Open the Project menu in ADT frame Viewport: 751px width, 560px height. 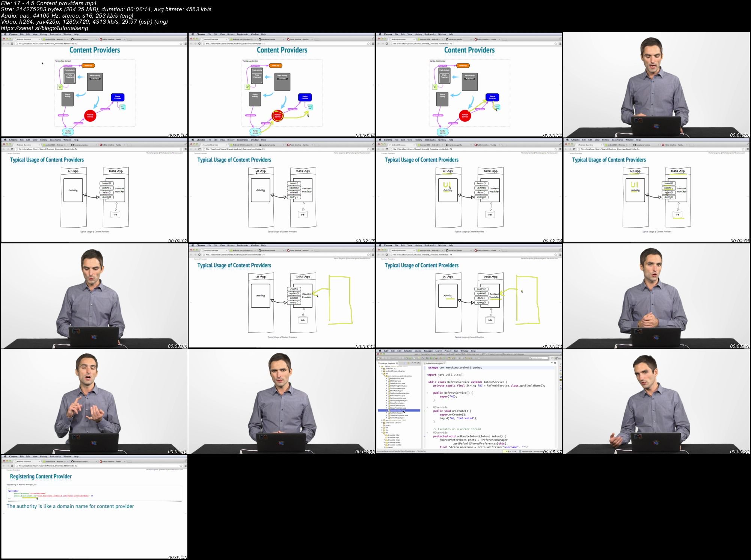pyautogui.click(x=448, y=351)
